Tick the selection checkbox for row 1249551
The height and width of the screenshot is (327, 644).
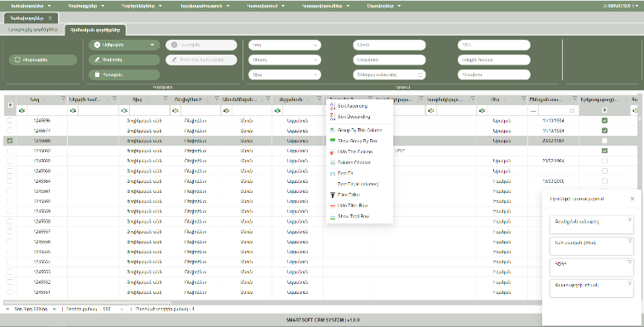pyautogui.click(x=10, y=292)
